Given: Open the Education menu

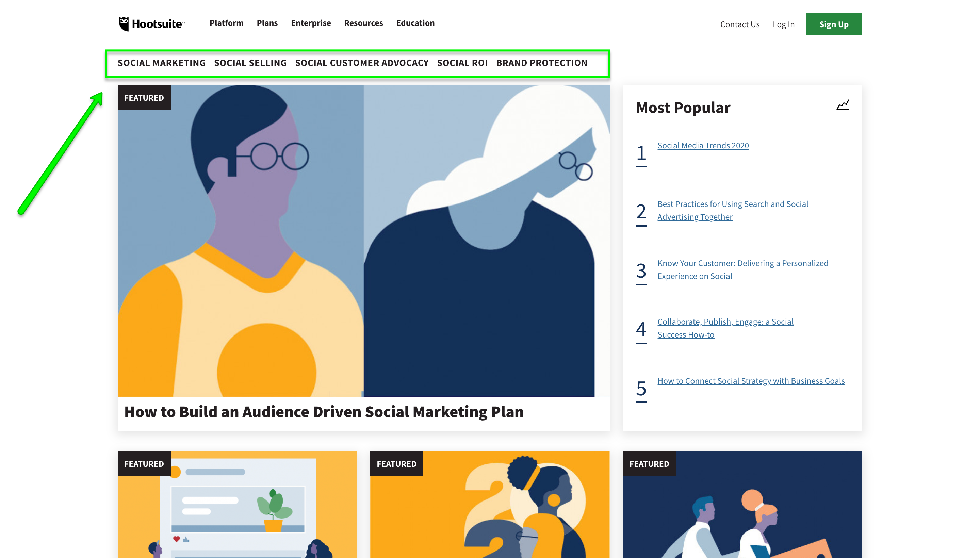Looking at the screenshot, I should [415, 23].
